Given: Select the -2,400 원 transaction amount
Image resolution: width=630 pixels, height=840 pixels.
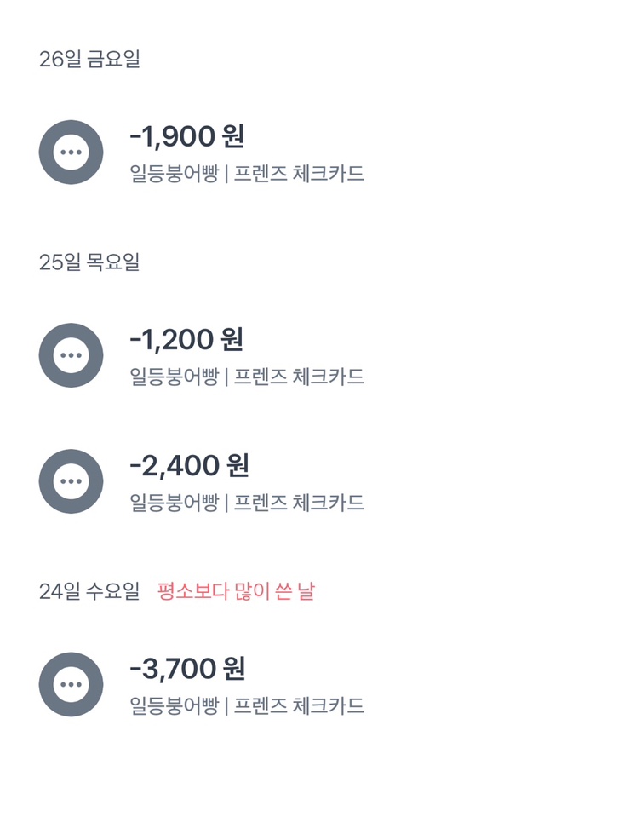Looking at the screenshot, I should tap(189, 465).
